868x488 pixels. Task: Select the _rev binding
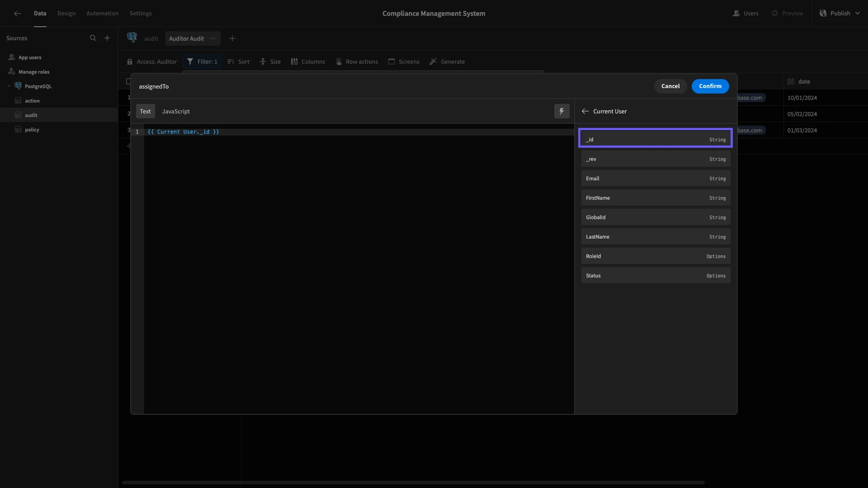coord(656,159)
